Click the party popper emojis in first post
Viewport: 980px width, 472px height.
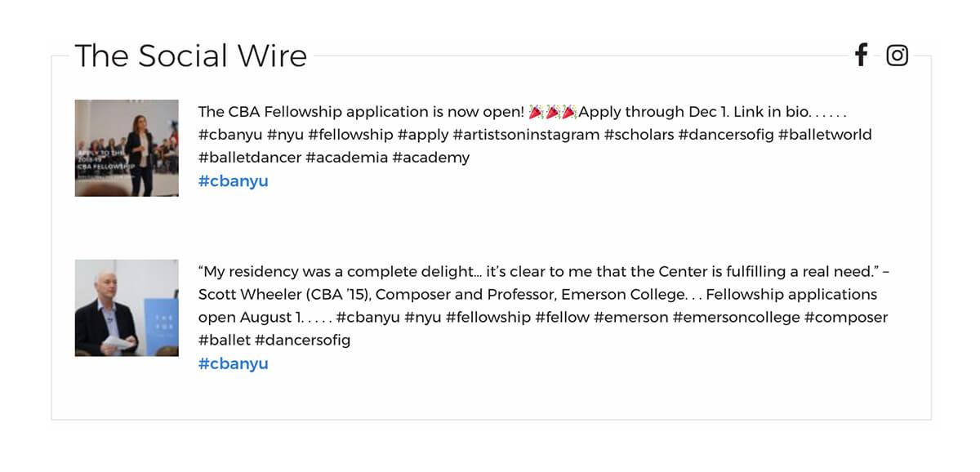click(553, 112)
